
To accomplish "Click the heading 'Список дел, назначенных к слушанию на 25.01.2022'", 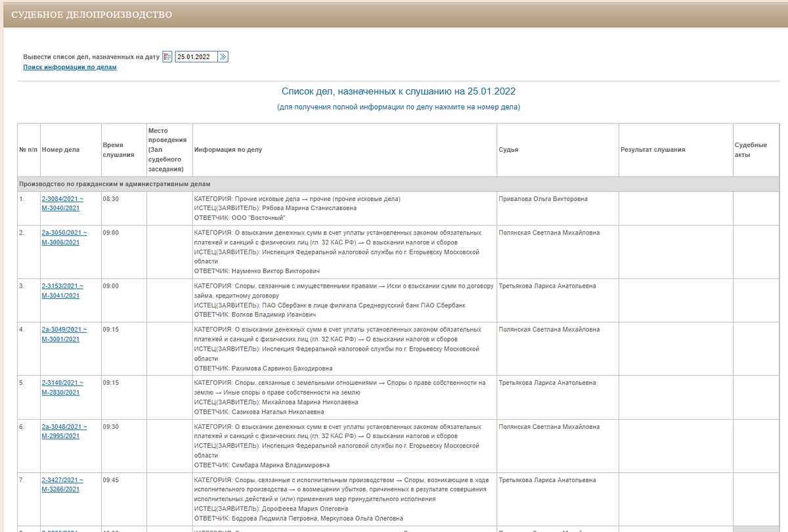I will pos(399,91).
